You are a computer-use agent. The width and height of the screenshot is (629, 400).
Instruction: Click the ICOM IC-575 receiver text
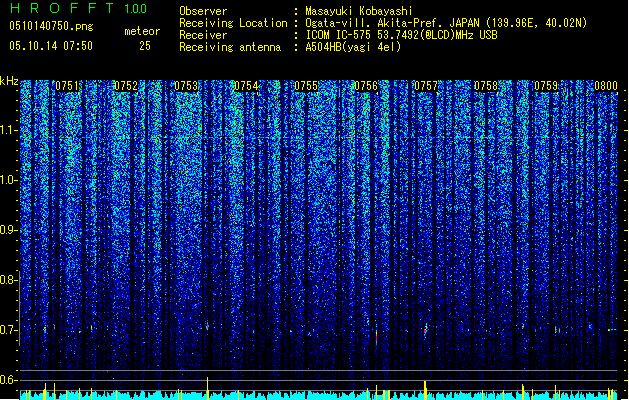pos(401,35)
